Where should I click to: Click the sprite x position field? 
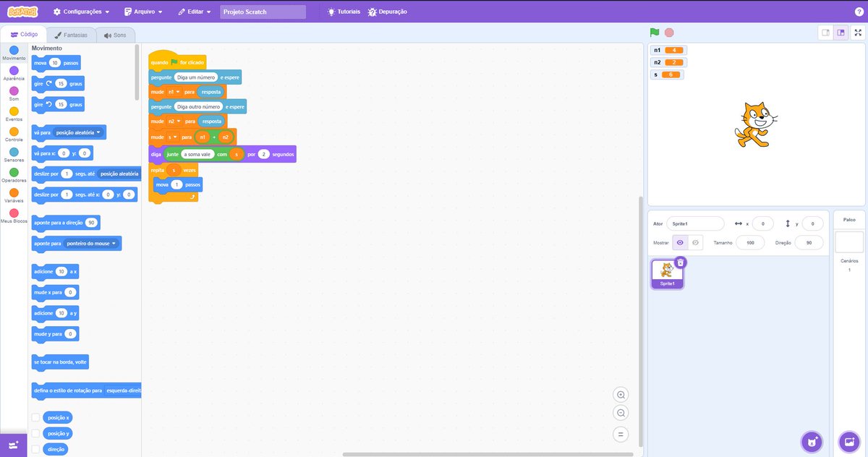coord(763,223)
